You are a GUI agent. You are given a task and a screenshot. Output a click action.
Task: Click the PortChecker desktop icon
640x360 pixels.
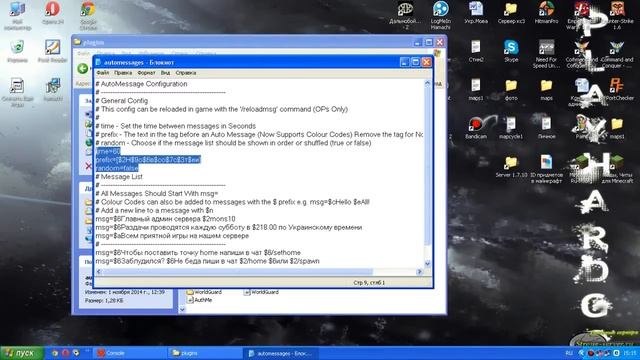620,90
